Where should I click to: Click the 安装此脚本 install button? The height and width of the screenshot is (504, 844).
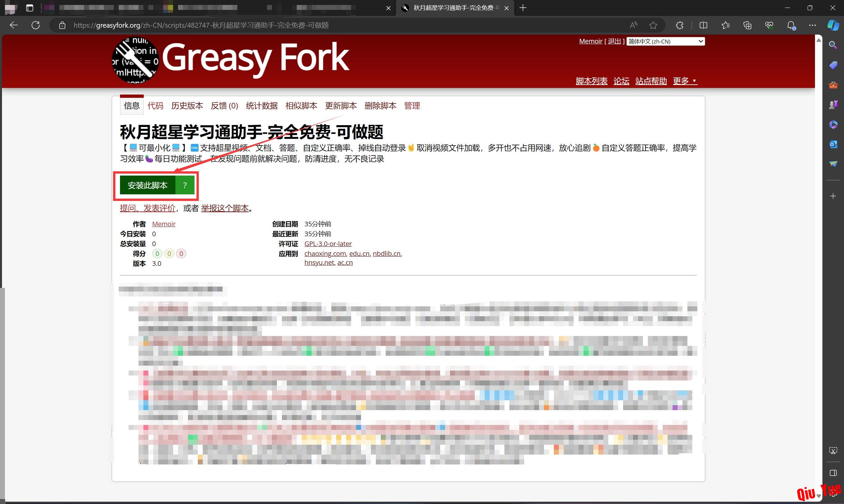click(x=147, y=185)
